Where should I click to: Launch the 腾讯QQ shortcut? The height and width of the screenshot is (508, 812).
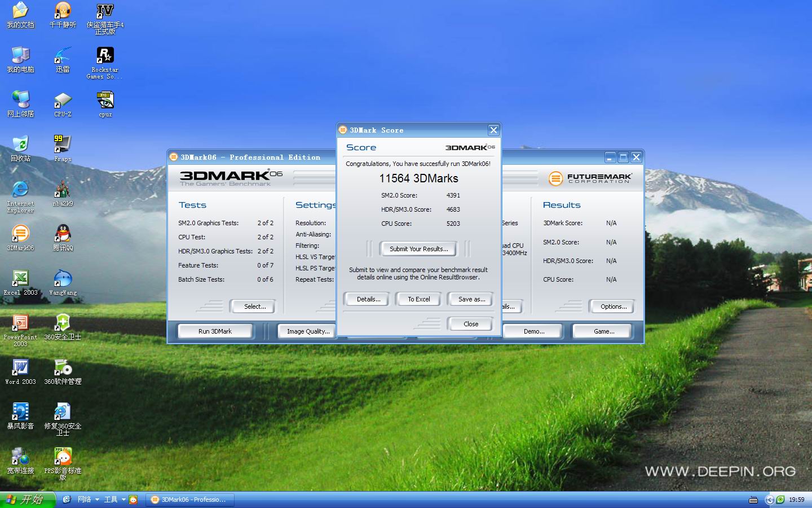63,238
